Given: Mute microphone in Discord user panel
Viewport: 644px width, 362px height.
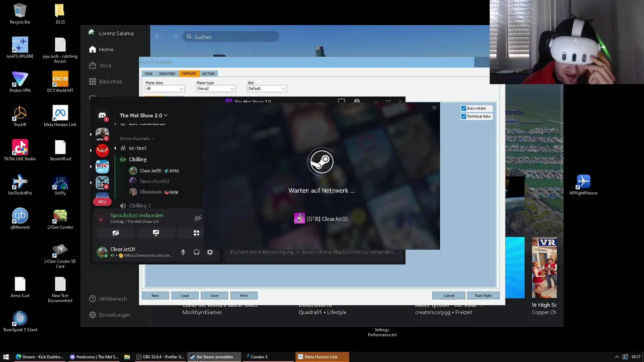Looking at the screenshot, I should 183,252.
